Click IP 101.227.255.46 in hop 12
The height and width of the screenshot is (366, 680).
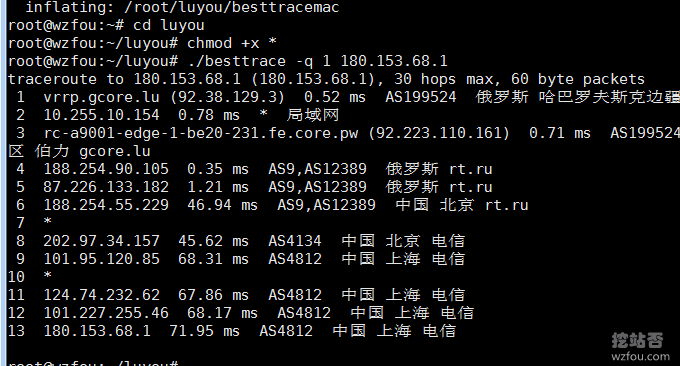106,313
